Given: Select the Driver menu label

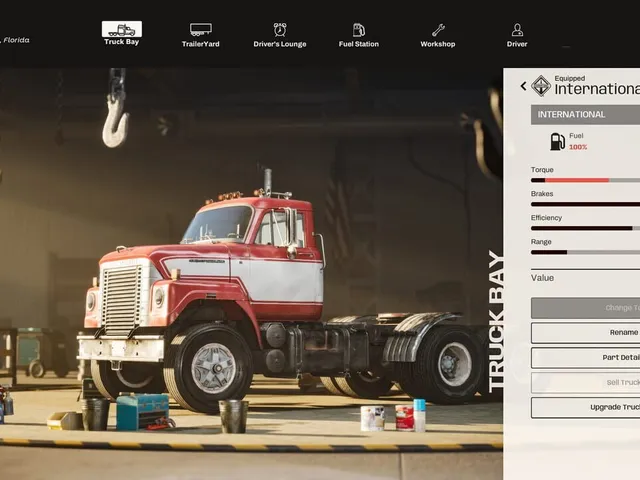Looking at the screenshot, I should [x=517, y=44].
